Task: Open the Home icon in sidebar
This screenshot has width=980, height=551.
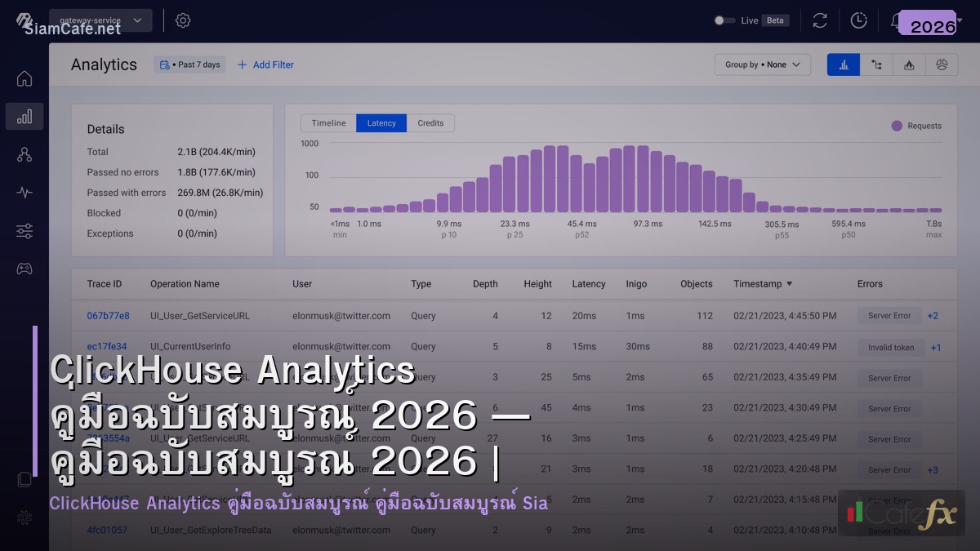Action: pos(24,78)
